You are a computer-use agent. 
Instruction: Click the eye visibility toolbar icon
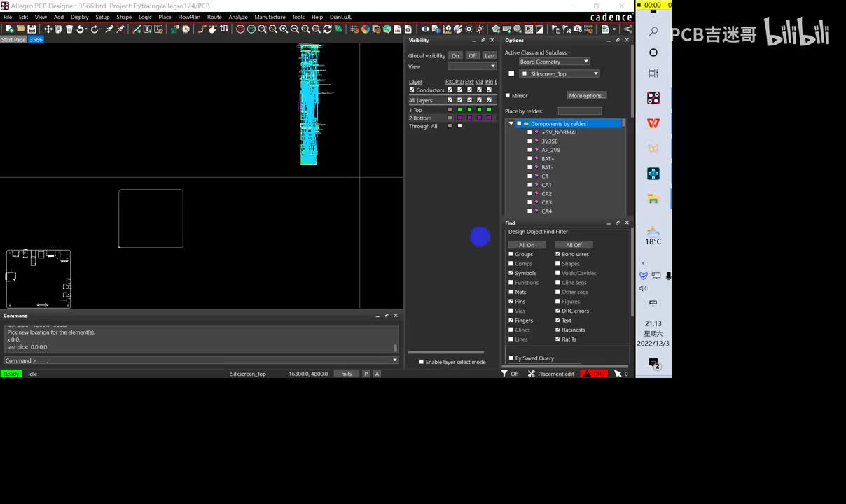click(424, 29)
